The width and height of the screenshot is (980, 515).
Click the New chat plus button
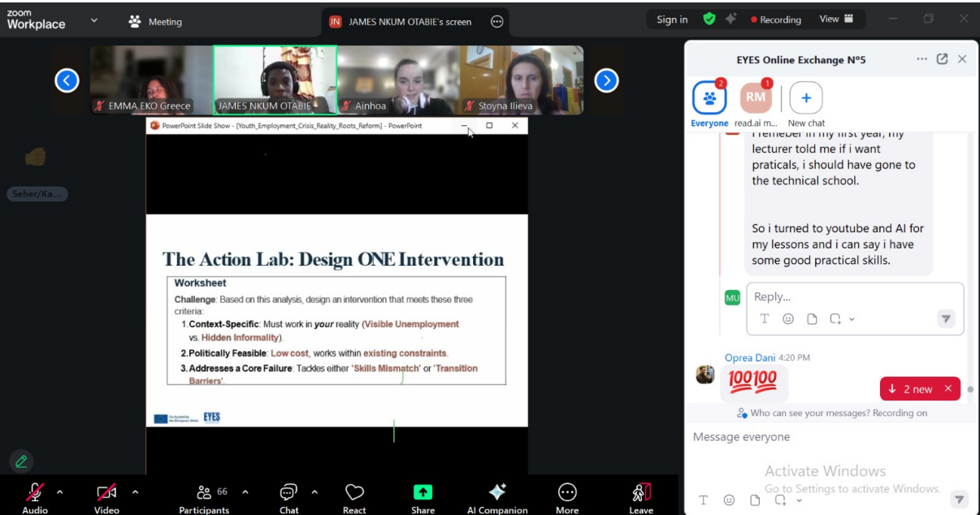point(806,98)
